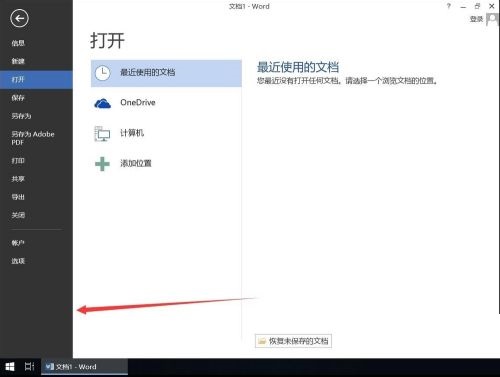Close the Word window
Image resolution: width=500 pixels, height=377 pixels.
492,6
